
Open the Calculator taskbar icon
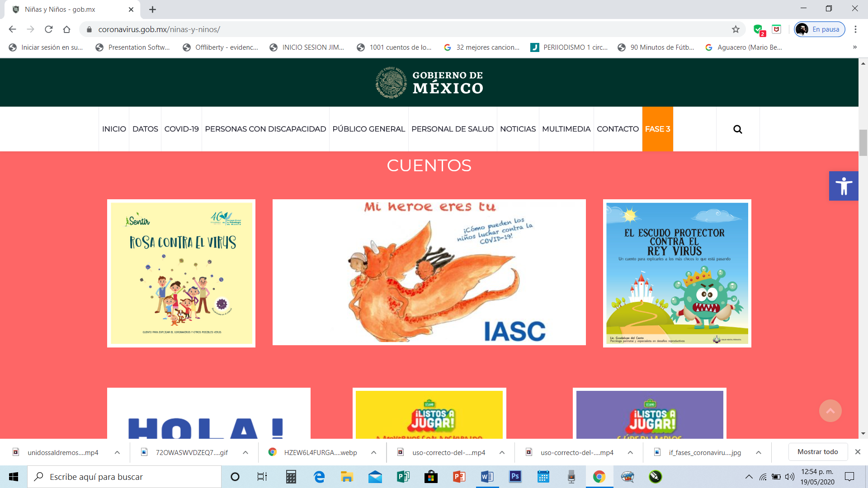click(291, 477)
